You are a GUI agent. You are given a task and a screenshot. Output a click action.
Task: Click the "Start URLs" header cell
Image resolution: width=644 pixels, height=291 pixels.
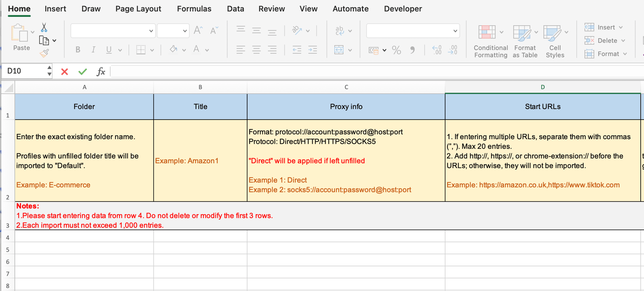click(543, 107)
